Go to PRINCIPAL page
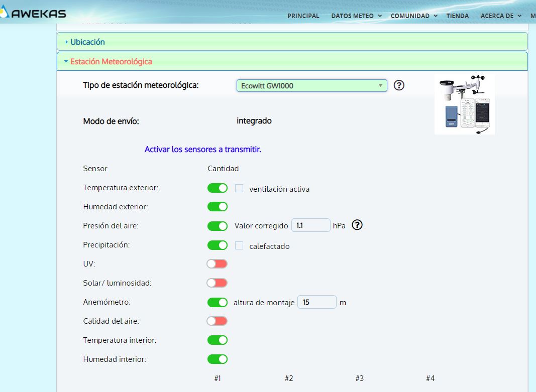This screenshot has height=392, width=536. tap(303, 16)
